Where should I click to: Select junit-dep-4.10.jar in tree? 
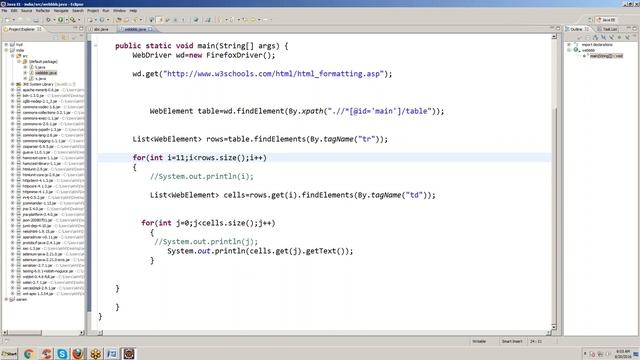click(37, 226)
